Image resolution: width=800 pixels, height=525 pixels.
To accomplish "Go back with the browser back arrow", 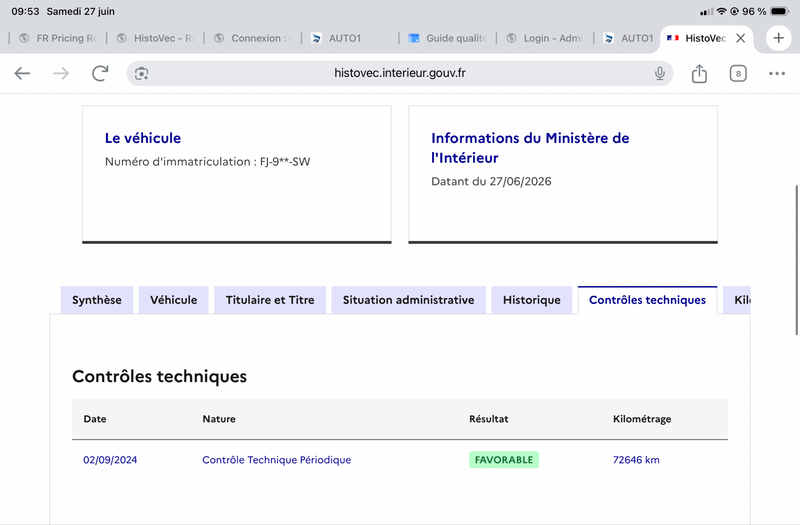I will click(22, 73).
